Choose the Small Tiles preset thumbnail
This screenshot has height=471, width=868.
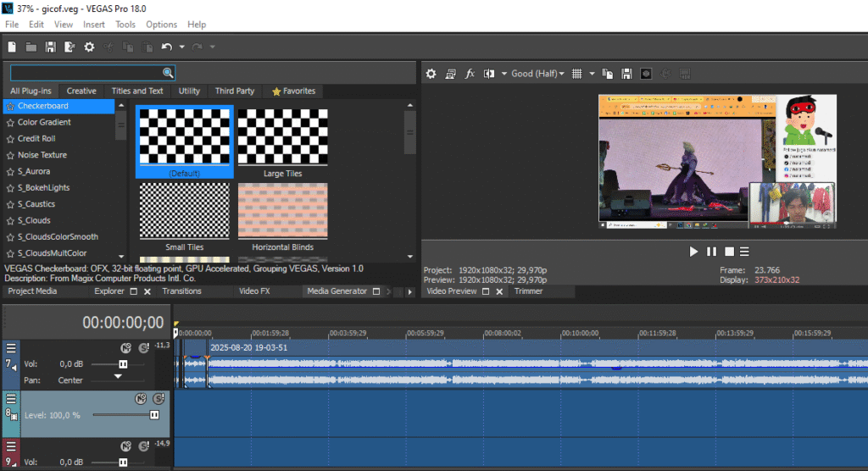coord(184,211)
